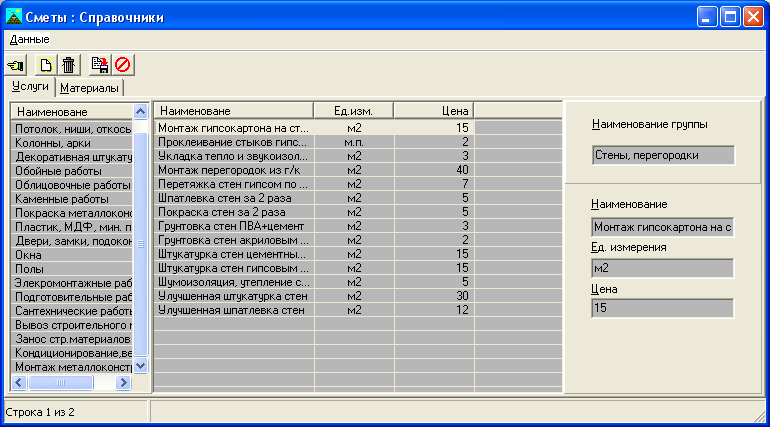770x427 pixels.
Task: Select group Пластик, МДФ, мин. плита
Action: (72, 227)
